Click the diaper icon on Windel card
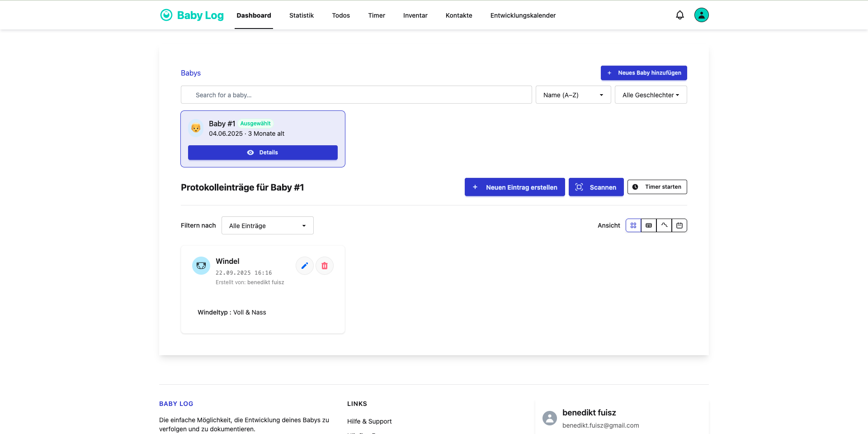The width and height of the screenshot is (868, 434). click(x=201, y=266)
